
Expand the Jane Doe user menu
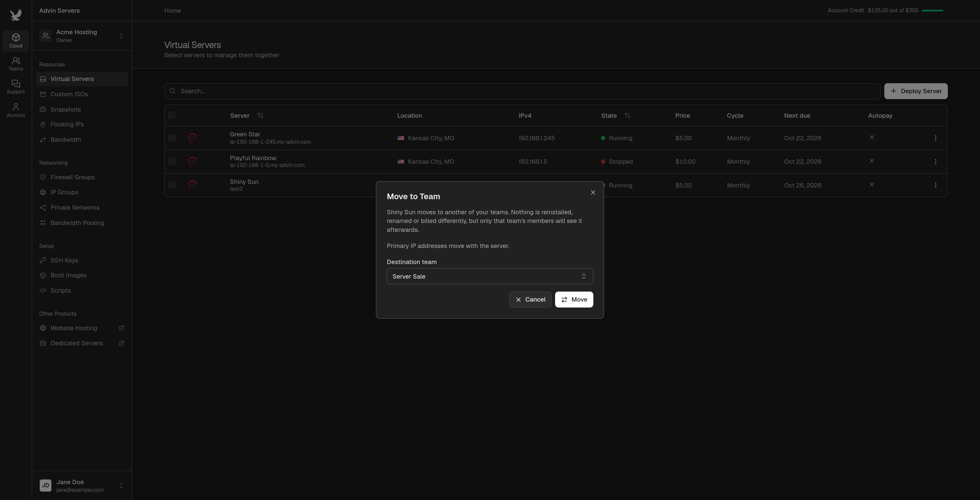point(82,485)
